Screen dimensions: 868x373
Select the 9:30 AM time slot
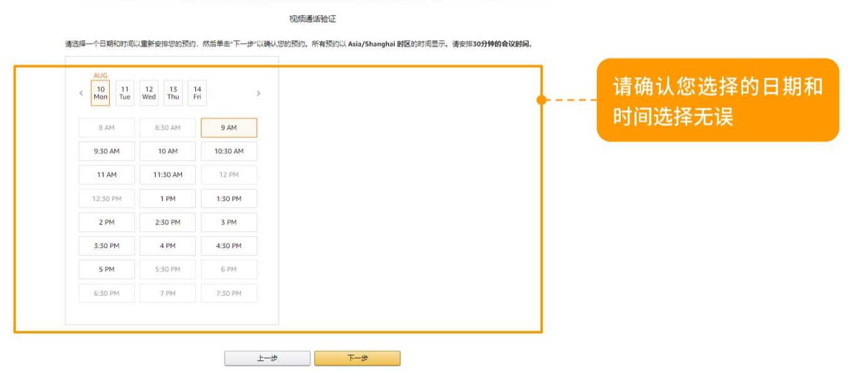(105, 151)
